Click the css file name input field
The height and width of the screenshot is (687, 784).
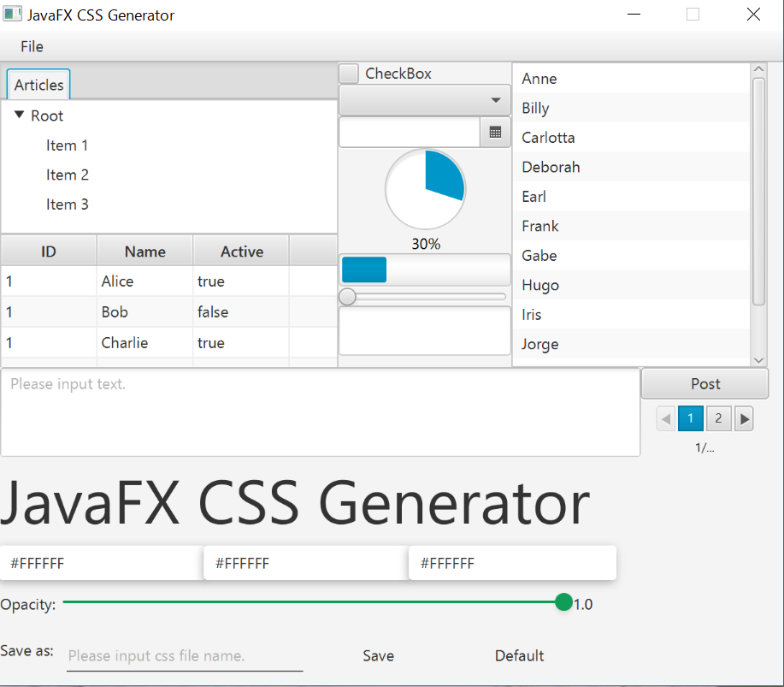pyautogui.click(x=184, y=655)
